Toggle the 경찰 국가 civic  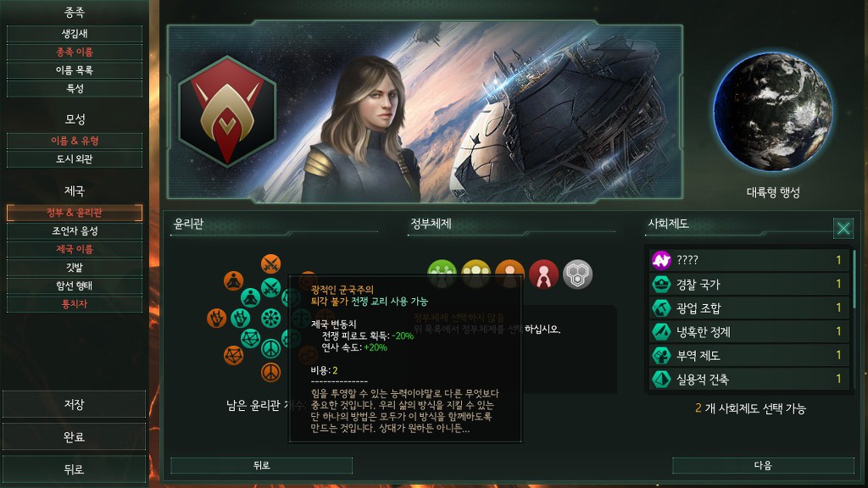(x=749, y=285)
